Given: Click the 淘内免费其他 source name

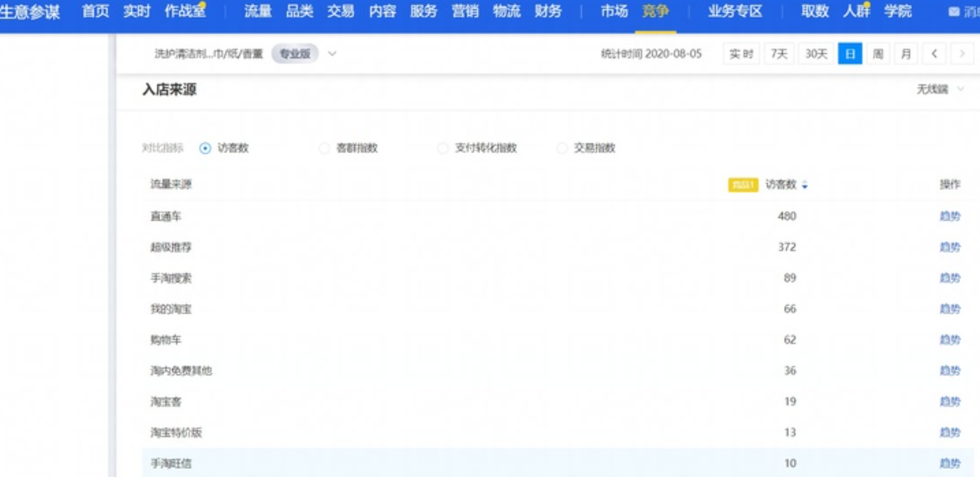Looking at the screenshot, I should pos(181,371).
